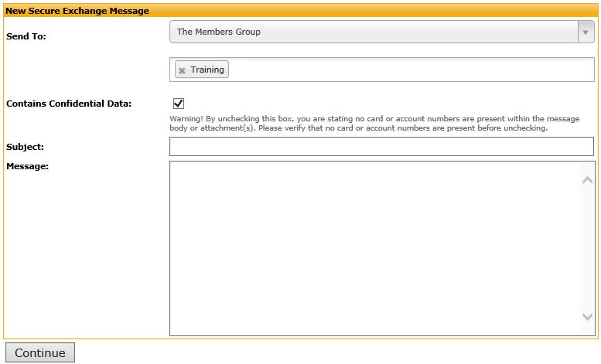This screenshot has height=364, width=601.
Task: Click the Subject label
Action: [x=25, y=147]
